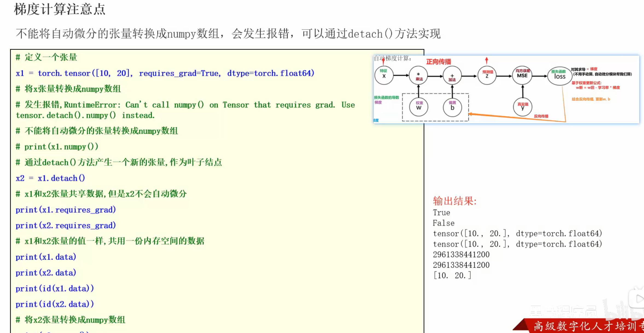644x333 pixels.
Task: Click the feature node labeled x
Action: click(x=384, y=75)
